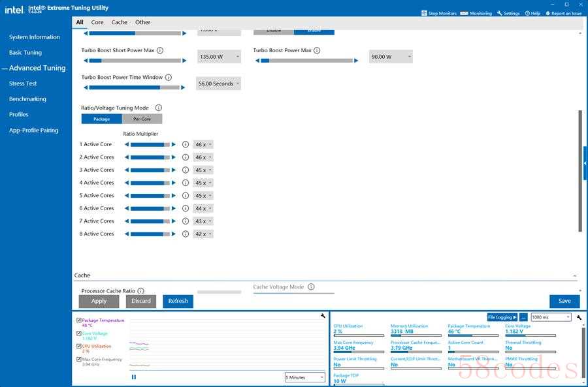Open Profiles in sidebar
Image resolution: width=588 pixels, height=387 pixels.
19,114
